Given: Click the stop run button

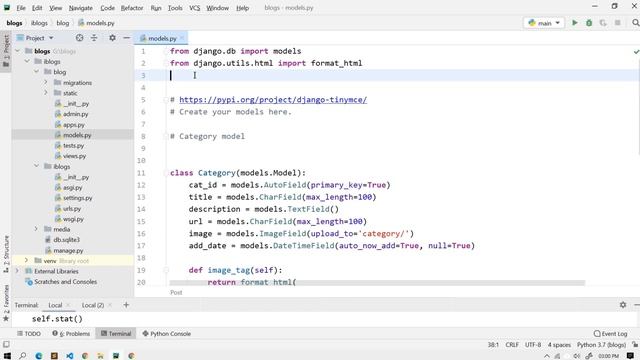Looking at the screenshot, I should 618,23.
